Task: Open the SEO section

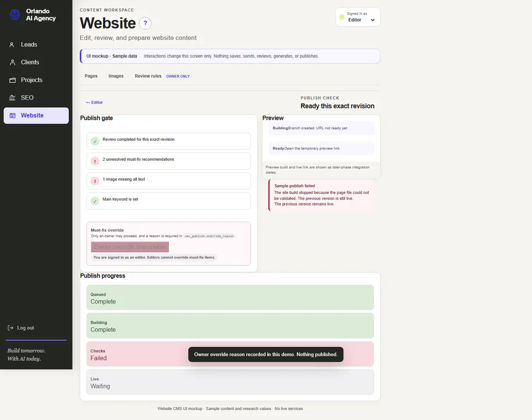Action: point(36,98)
